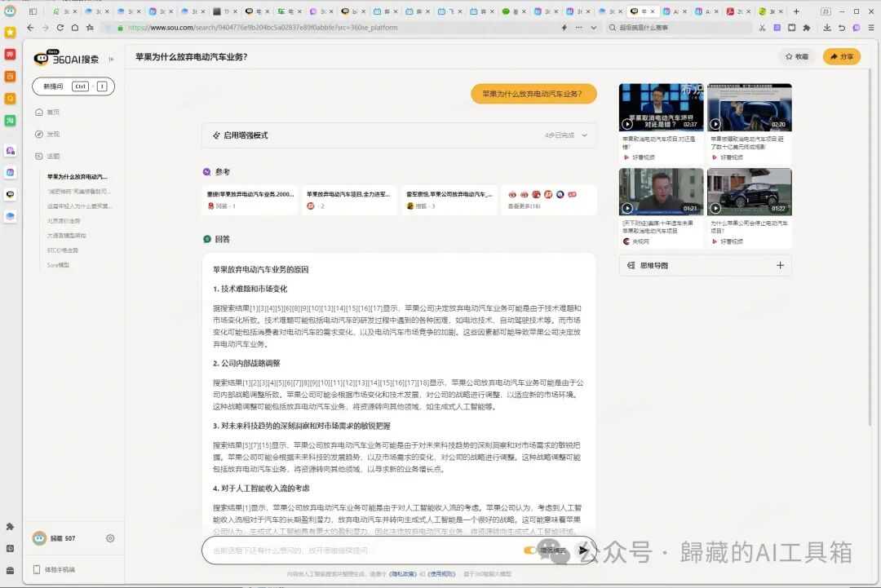Open the 使用规则 usage rules link

(x=441, y=574)
